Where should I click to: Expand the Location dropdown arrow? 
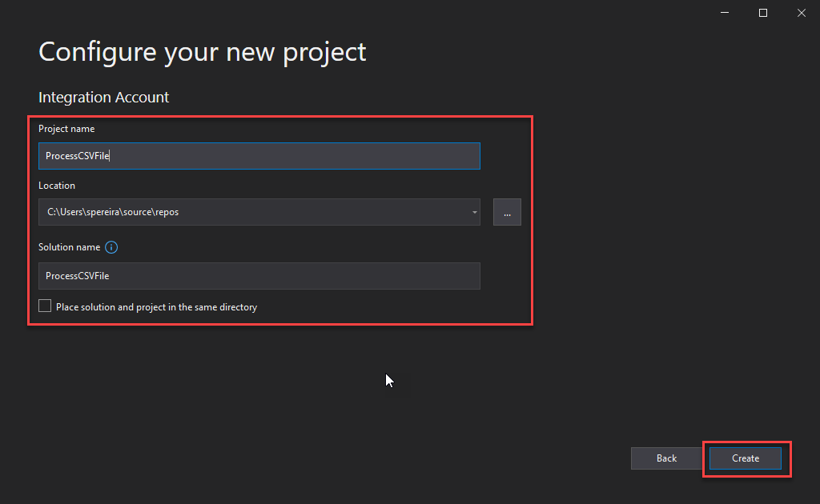[474, 213]
